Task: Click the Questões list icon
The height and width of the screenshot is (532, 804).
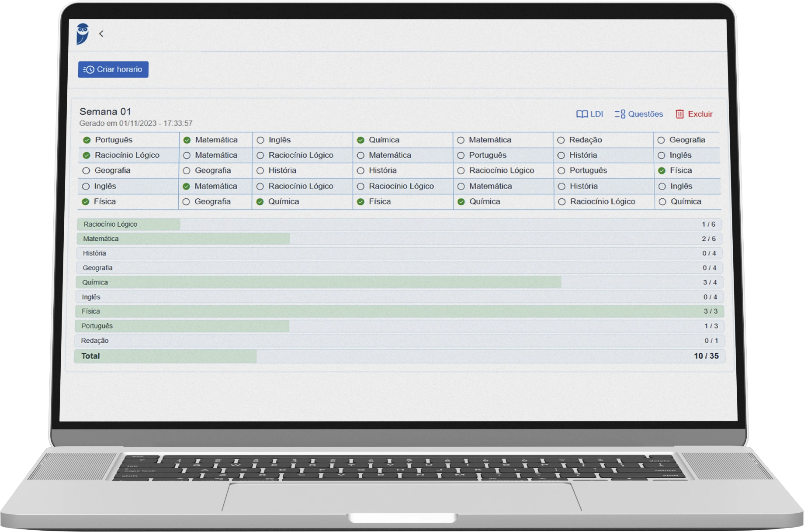Action: tap(620, 114)
